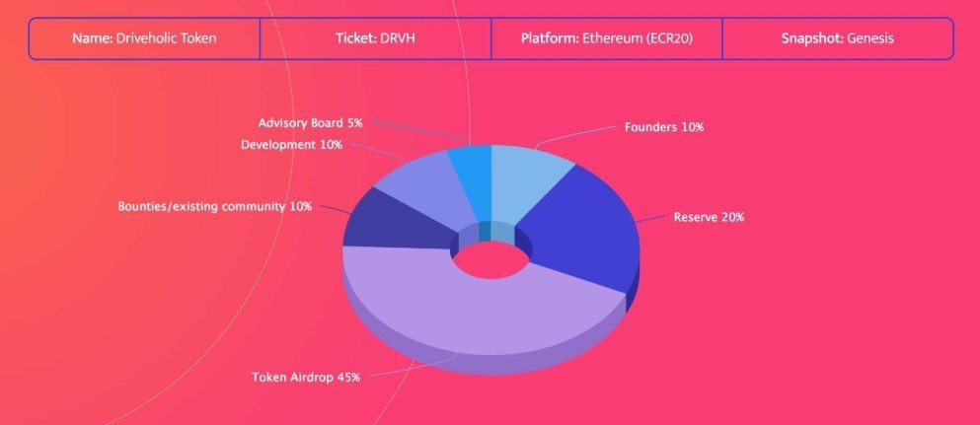Viewport: 980px width, 425px height.
Task: Click the Name: Driveholic Token cell
Action: [x=144, y=38]
